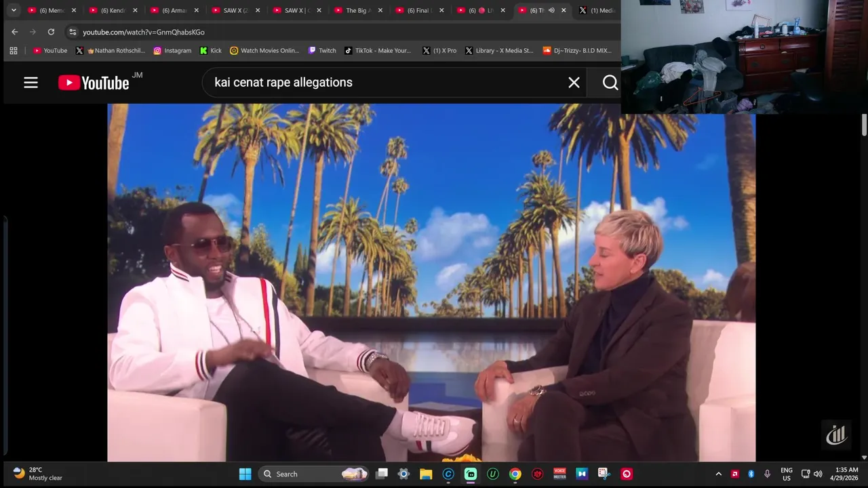This screenshot has width=868, height=488.
Task: Open the Dj~Trizzy- B.I.D MIX bookmark
Action: [x=578, y=50]
